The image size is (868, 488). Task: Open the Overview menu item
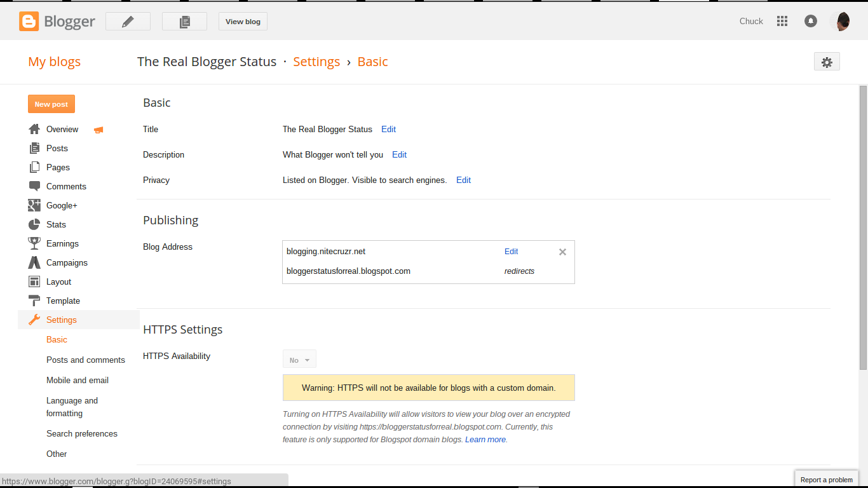pos(62,129)
